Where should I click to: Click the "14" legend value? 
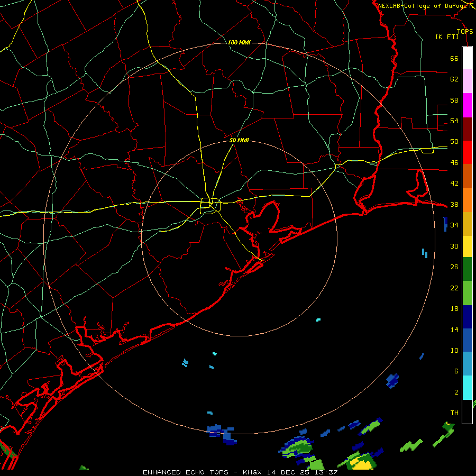(x=454, y=329)
